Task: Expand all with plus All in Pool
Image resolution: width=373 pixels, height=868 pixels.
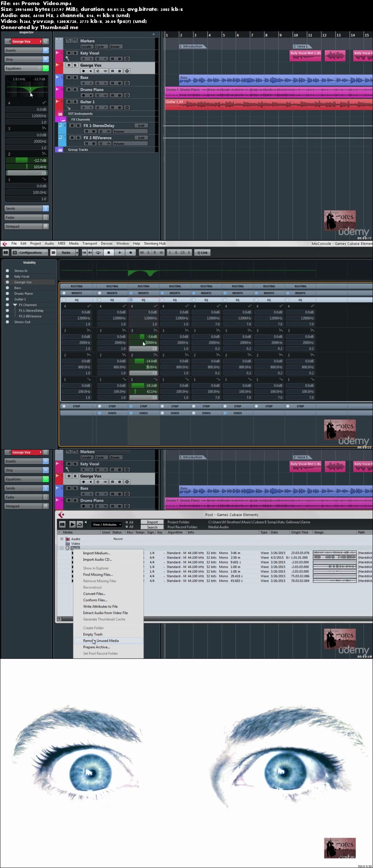Action: 129,522
